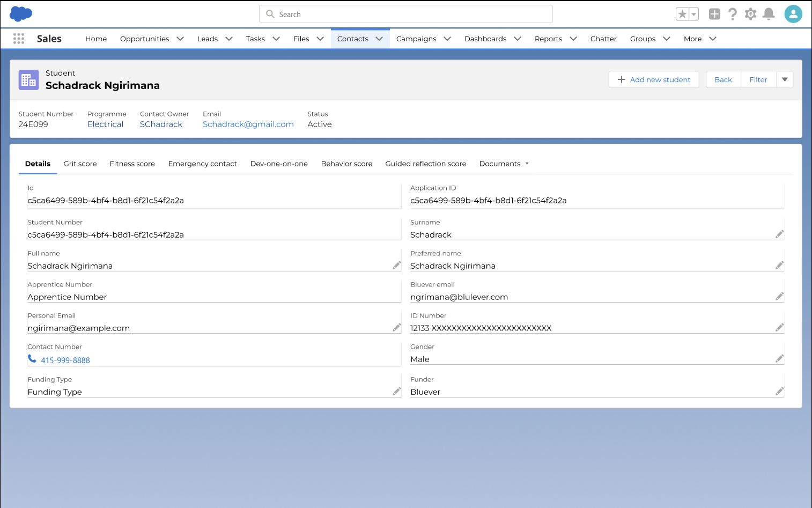Open the Setup gear icon
Image resolution: width=812 pixels, height=508 pixels.
750,14
